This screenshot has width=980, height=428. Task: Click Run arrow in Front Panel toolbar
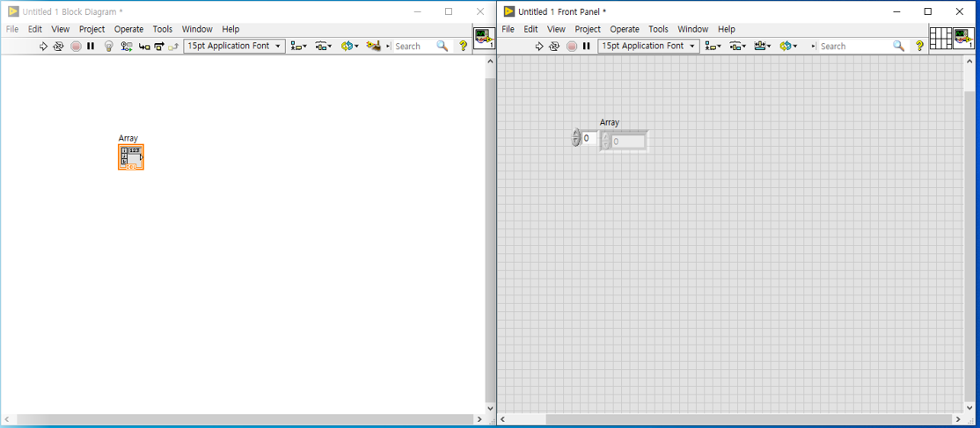[x=539, y=47]
